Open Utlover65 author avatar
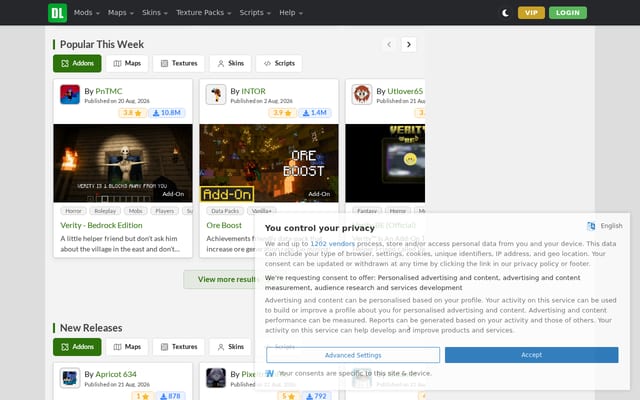Screen dimensions: 640x400 pos(362,94)
